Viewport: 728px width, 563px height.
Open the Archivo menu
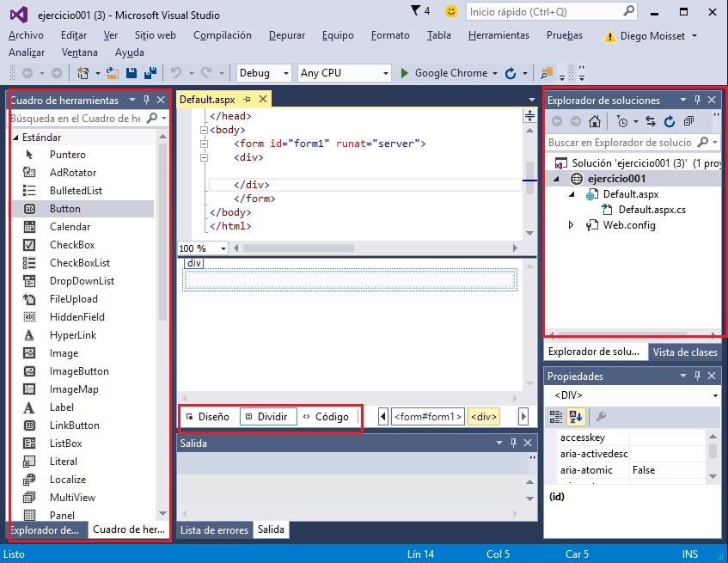pyautogui.click(x=26, y=35)
